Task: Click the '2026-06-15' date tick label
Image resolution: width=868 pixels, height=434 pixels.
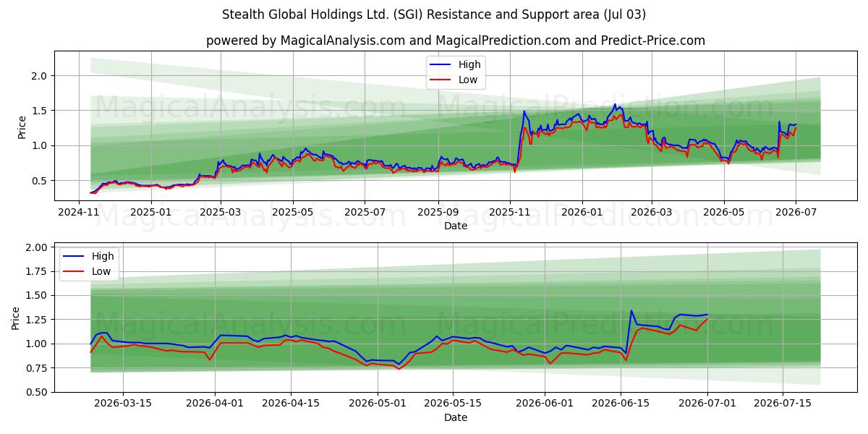Action: pyautogui.click(x=620, y=404)
